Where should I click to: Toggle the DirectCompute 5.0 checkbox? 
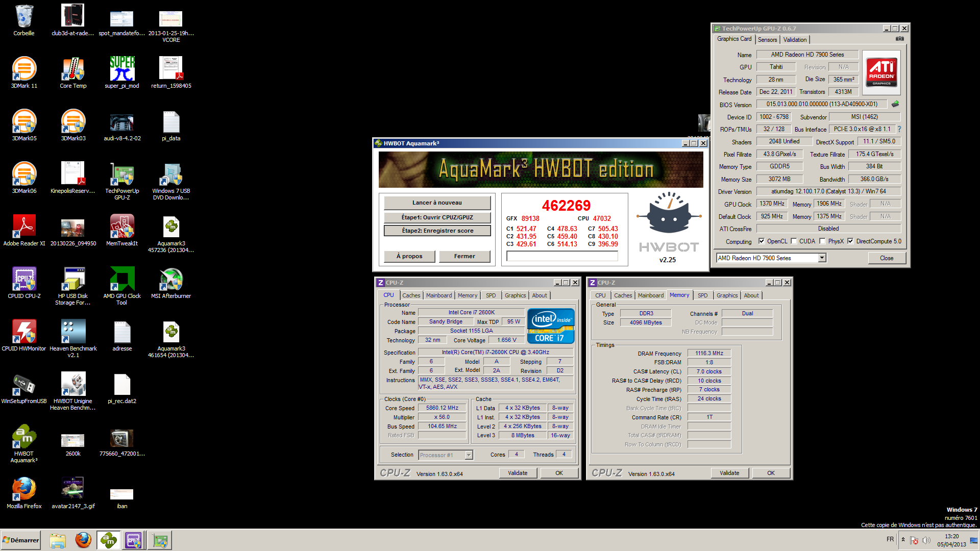[850, 241]
